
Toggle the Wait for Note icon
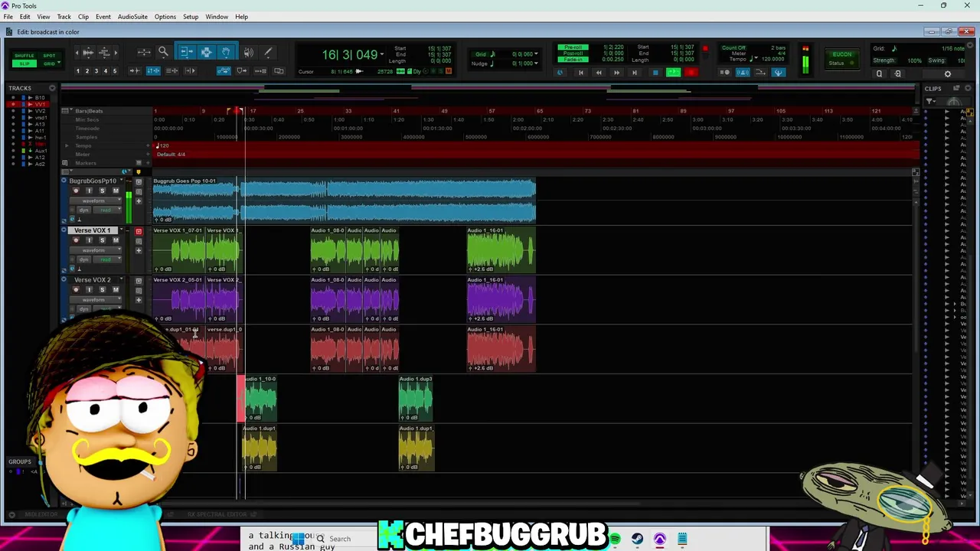[724, 73]
